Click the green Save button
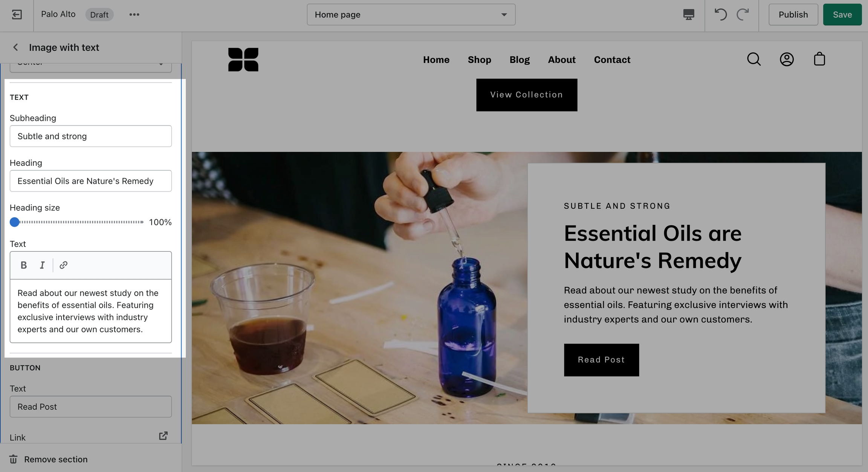 tap(842, 15)
